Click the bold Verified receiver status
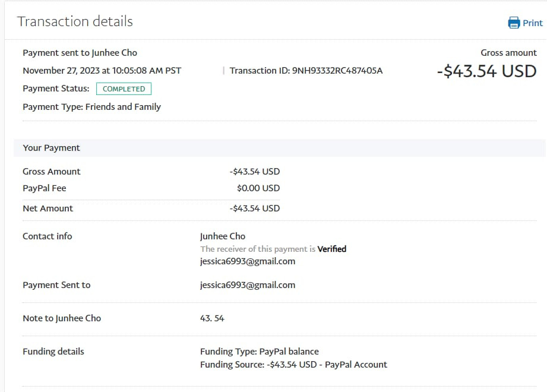Screen dimensions: 547x392 [331, 249]
